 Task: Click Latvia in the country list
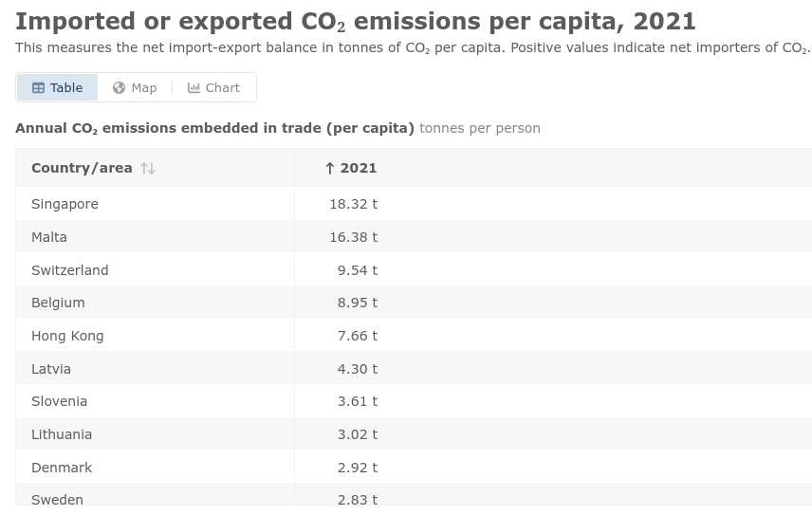[x=51, y=369]
